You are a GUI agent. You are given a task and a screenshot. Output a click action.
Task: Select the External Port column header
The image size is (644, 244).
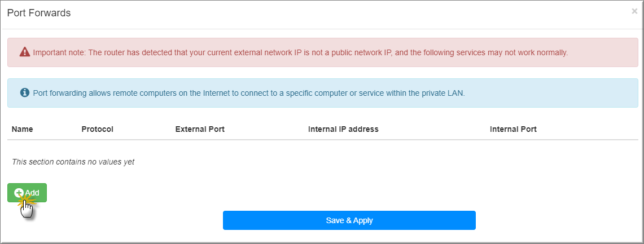coord(200,129)
